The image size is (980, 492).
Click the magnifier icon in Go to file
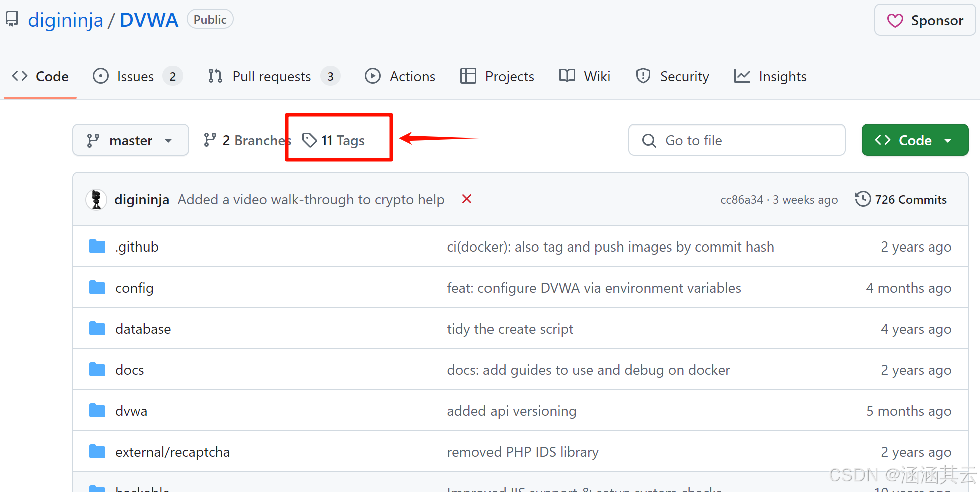point(649,141)
